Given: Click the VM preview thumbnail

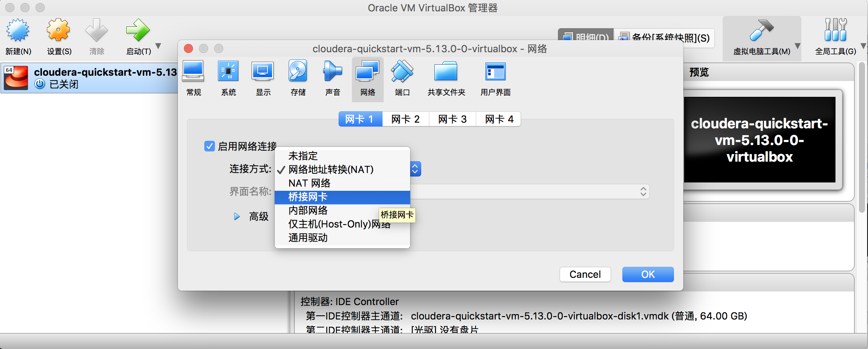Looking at the screenshot, I should (x=759, y=140).
